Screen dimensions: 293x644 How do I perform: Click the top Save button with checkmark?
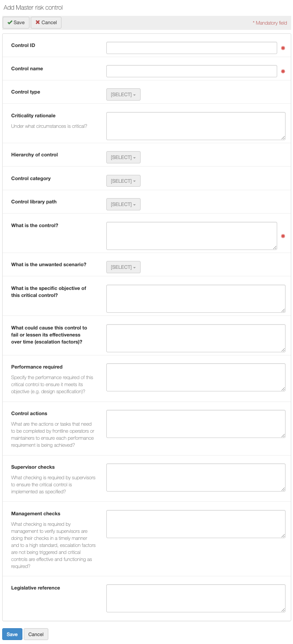16,22
